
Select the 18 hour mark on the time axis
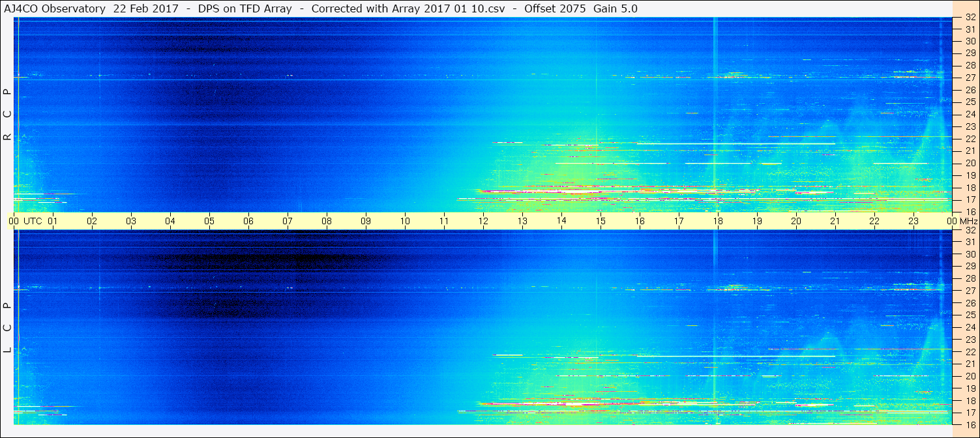coord(718,221)
